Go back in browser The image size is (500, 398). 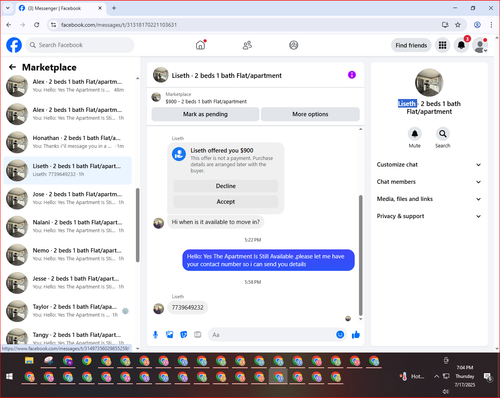click(x=9, y=25)
